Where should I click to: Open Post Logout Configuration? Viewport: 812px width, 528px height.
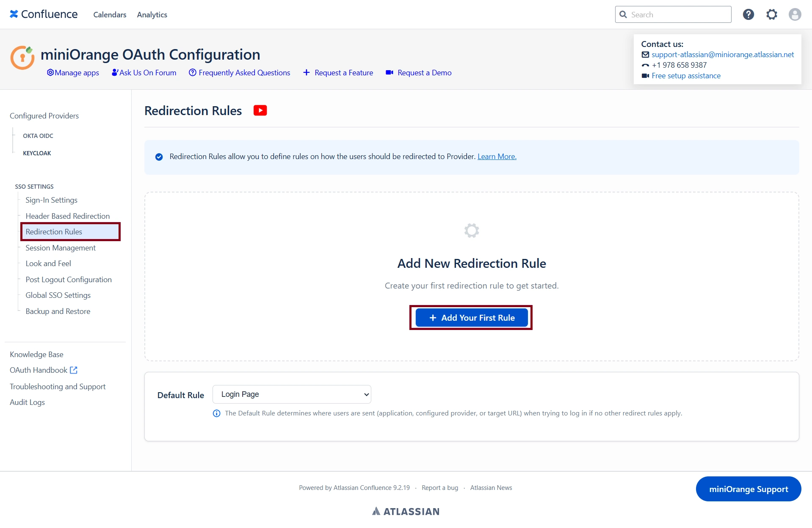[69, 280]
